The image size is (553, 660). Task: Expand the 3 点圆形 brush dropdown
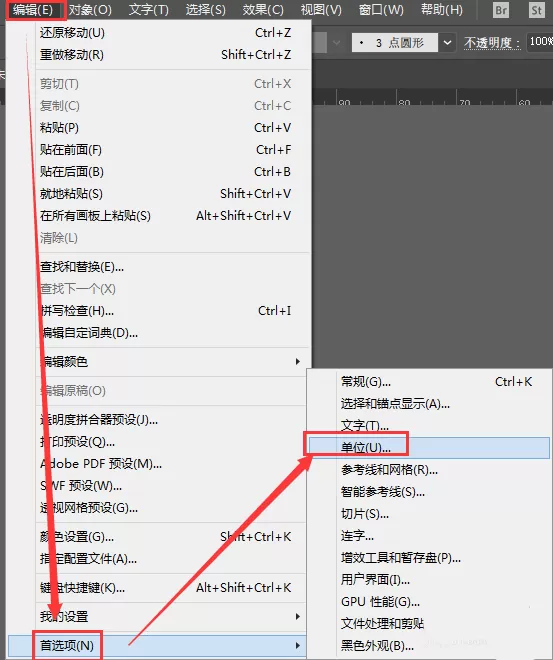coord(447,43)
